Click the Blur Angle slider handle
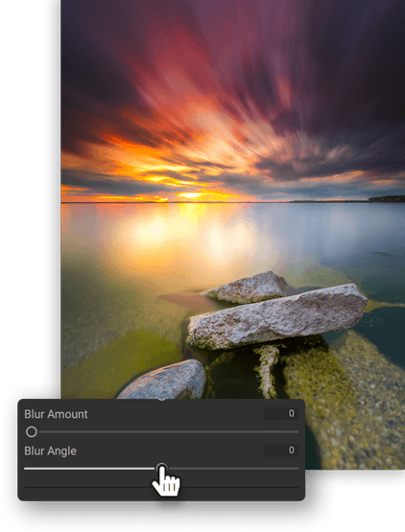The image size is (405, 532). pos(162,468)
